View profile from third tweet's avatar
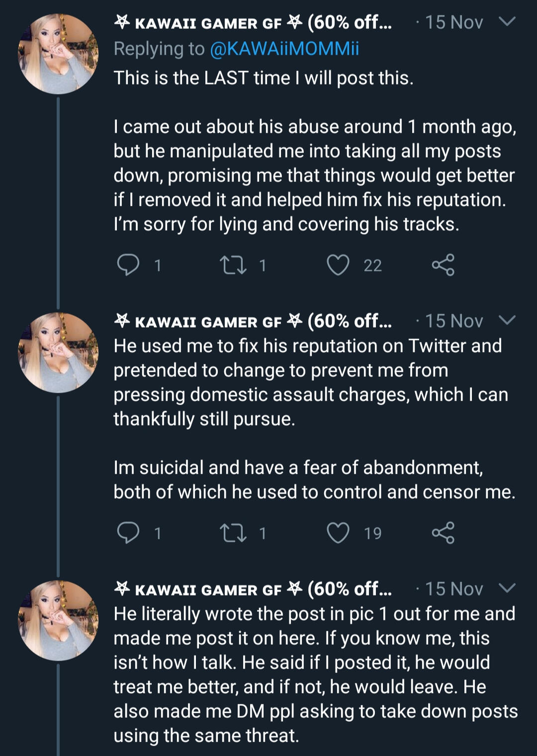Image resolution: width=537 pixels, height=756 pixels. (58, 620)
